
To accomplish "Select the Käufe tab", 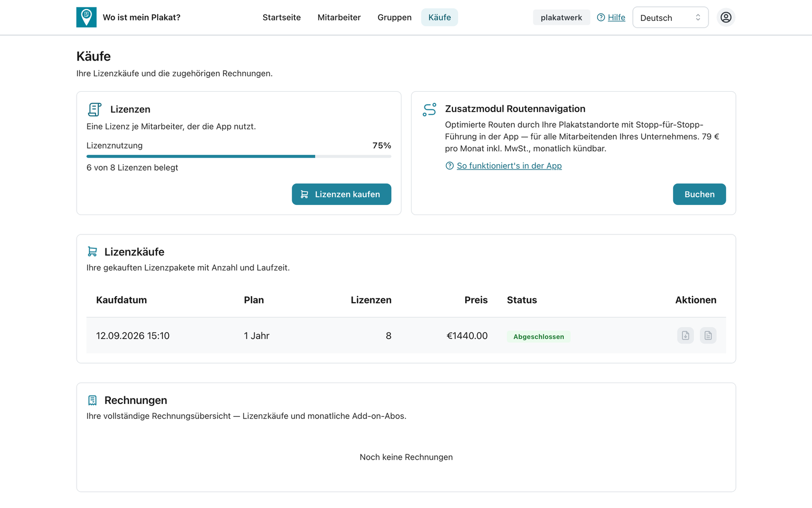I will [x=439, y=17].
